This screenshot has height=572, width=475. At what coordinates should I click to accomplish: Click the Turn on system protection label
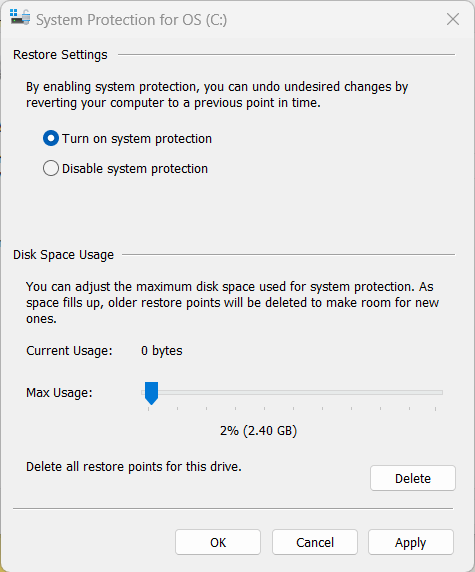click(x=137, y=139)
